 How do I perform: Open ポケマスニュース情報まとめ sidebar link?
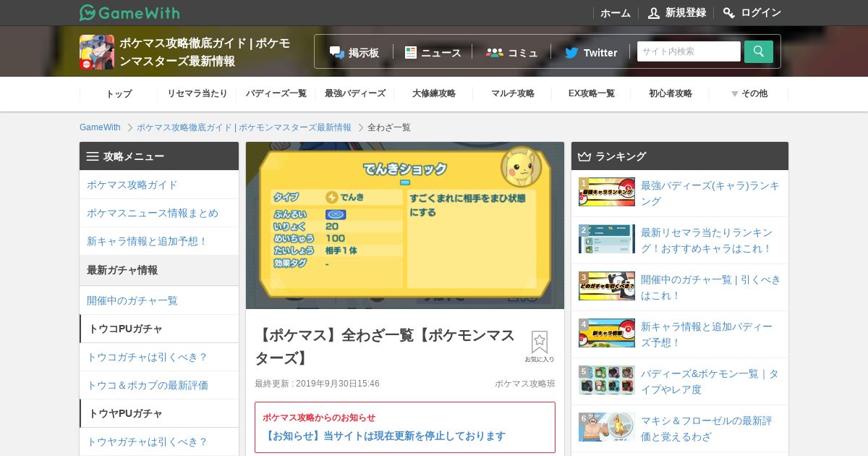tap(159, 213)
